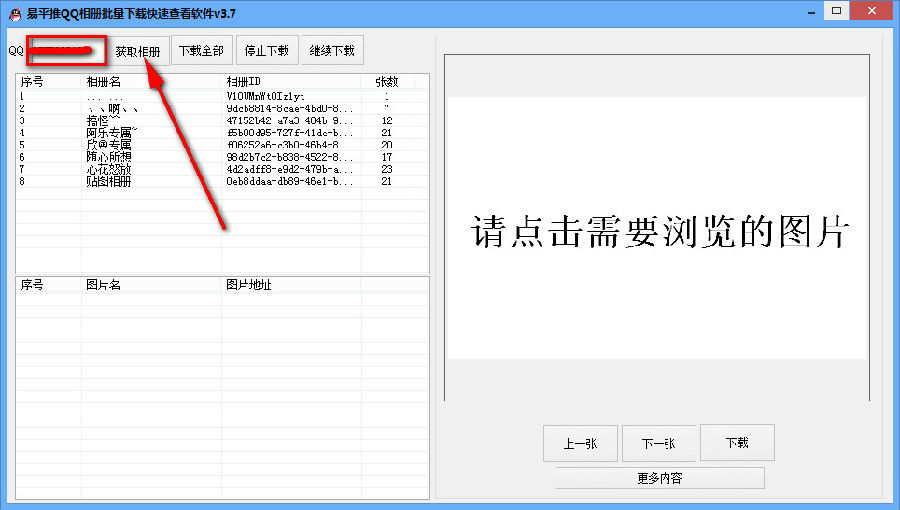Click the 下载全部 button
The width and height of the screenshot is (900, 510).
(x=201, y=50)
